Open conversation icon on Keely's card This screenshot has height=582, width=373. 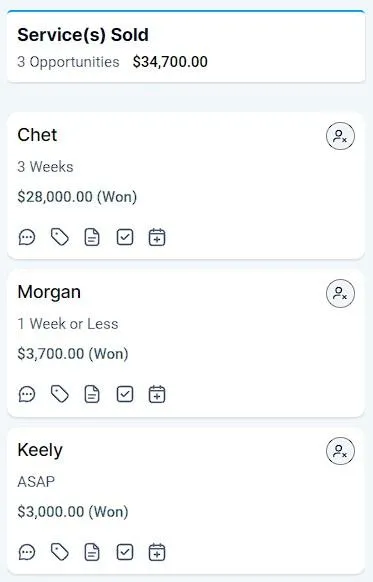point(27,552)
